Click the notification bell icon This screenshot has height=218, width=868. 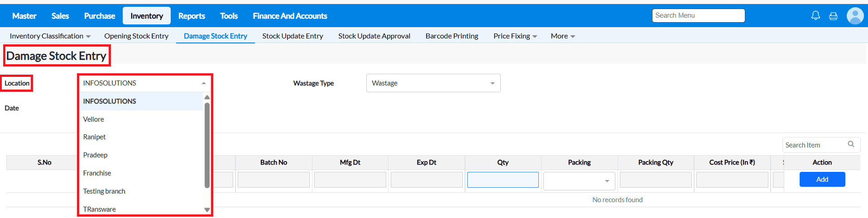815,16
